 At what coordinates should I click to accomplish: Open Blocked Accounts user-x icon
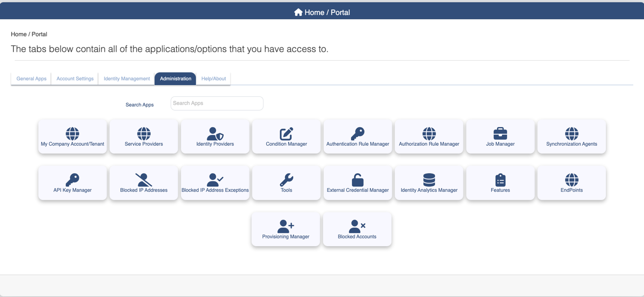pyautogui.click(x=357, y=226)
